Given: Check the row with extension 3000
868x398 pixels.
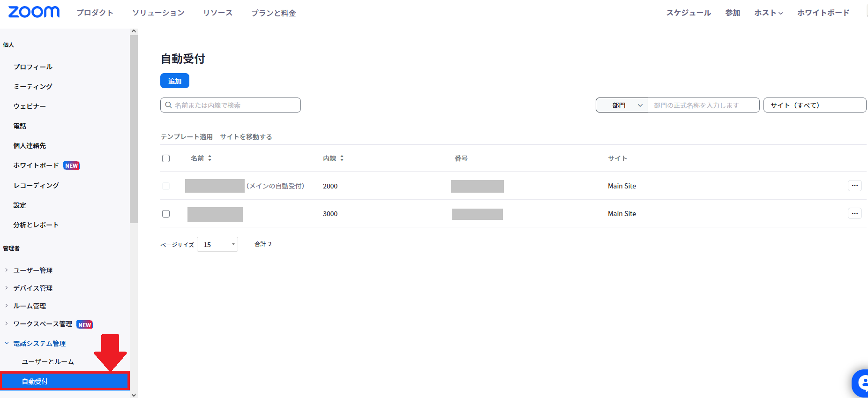Looking at the screenshot, I should point(166,214).
